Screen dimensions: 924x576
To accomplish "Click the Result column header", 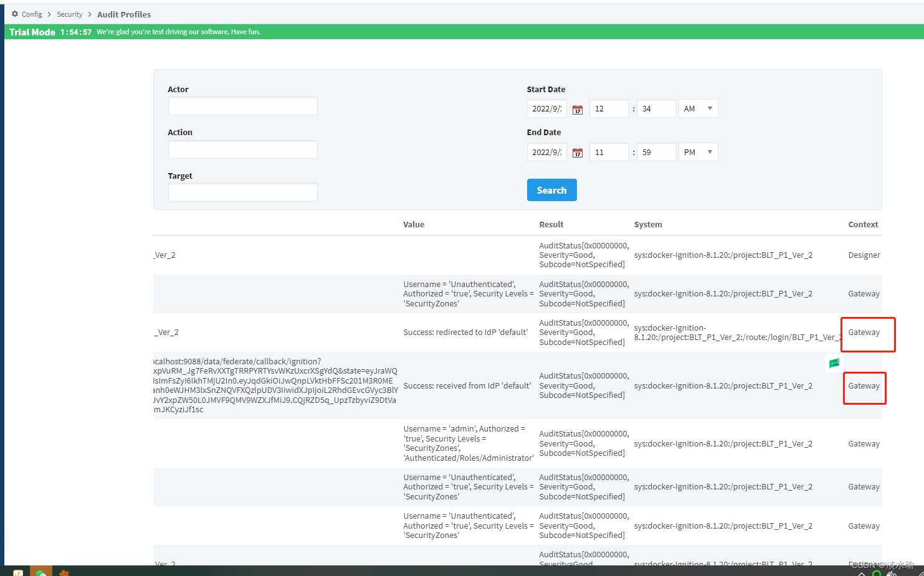I will 551,225.
